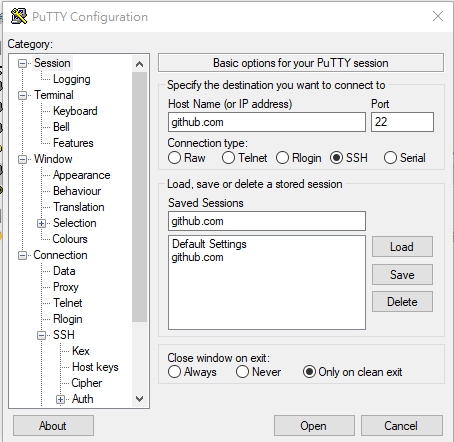This screenshot has width=454, height=442.
Task: Click the category tree scroll down arrow
Action: click(x=140, y=399)
